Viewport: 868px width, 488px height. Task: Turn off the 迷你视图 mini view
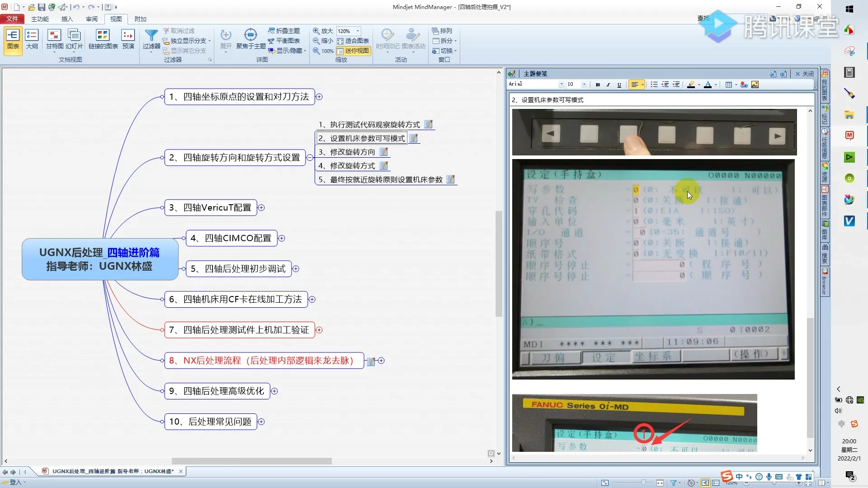(x=354, y=51)
